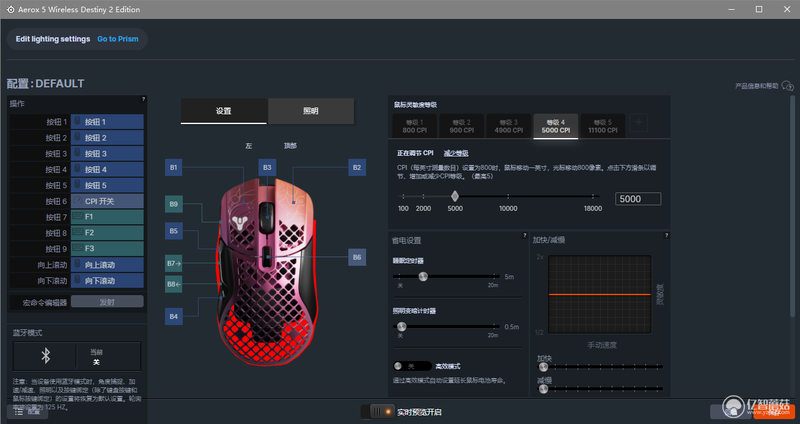Select CPI level 3 tab 4900 CPI
800x424 pixels.
point(509,126)
